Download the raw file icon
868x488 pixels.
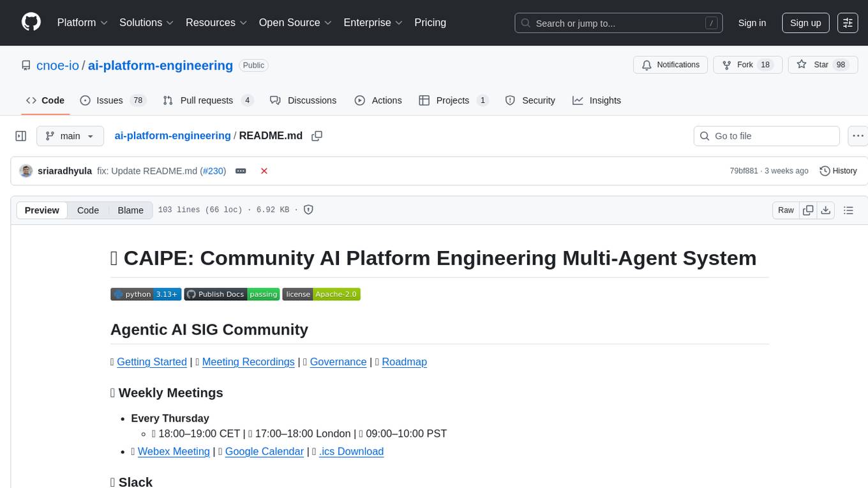coord(825,210)
